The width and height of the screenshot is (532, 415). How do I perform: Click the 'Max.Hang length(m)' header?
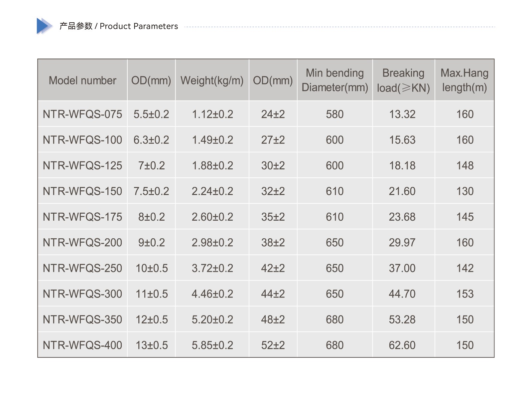(x=465, y=80)
